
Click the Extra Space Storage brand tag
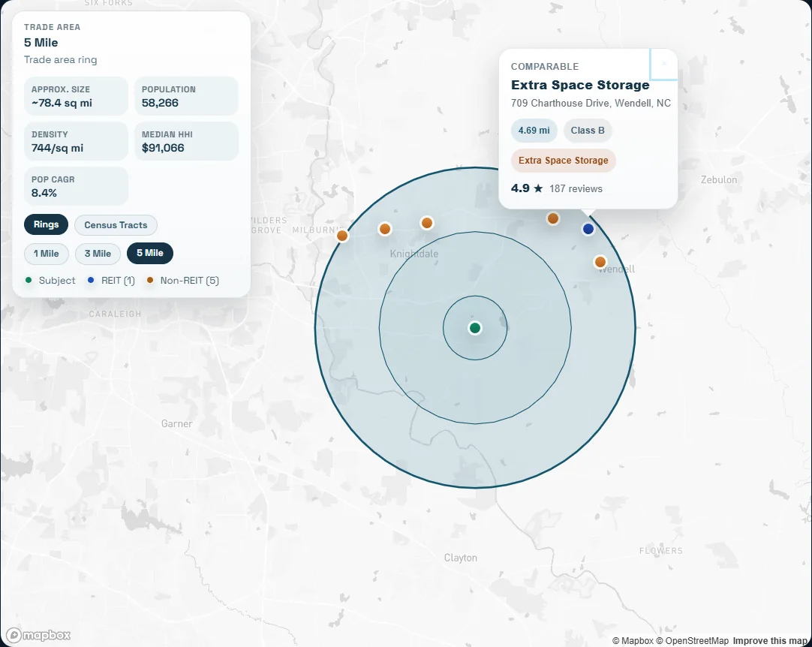tap(564, 161)
